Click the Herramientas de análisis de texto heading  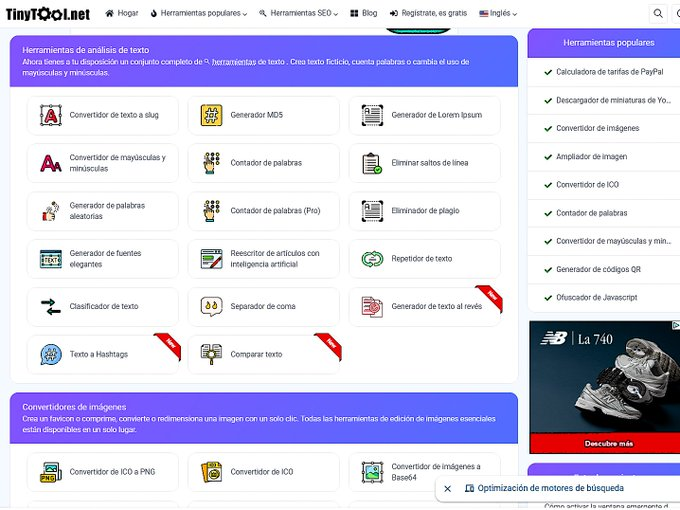coord(85,50)
